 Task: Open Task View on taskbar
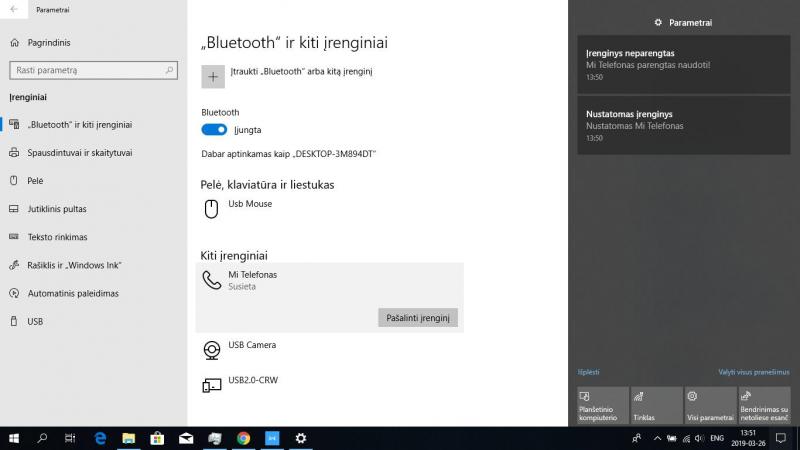[70, 438]
